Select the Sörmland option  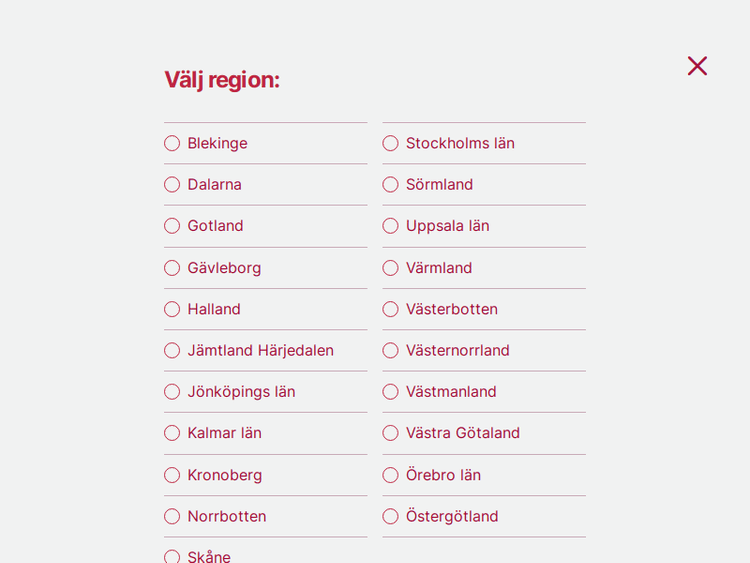tap(390, 185)
